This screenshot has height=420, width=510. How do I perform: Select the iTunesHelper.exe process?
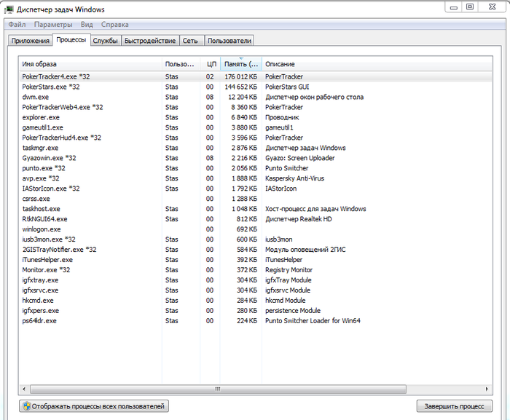pyautogui.click(x=255, y=259)
